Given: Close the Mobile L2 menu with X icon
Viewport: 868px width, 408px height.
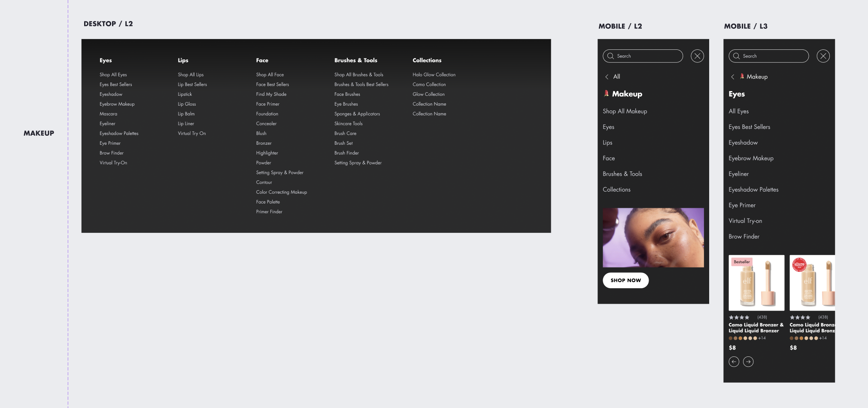Looking at the screenshot, I should 697,56.
